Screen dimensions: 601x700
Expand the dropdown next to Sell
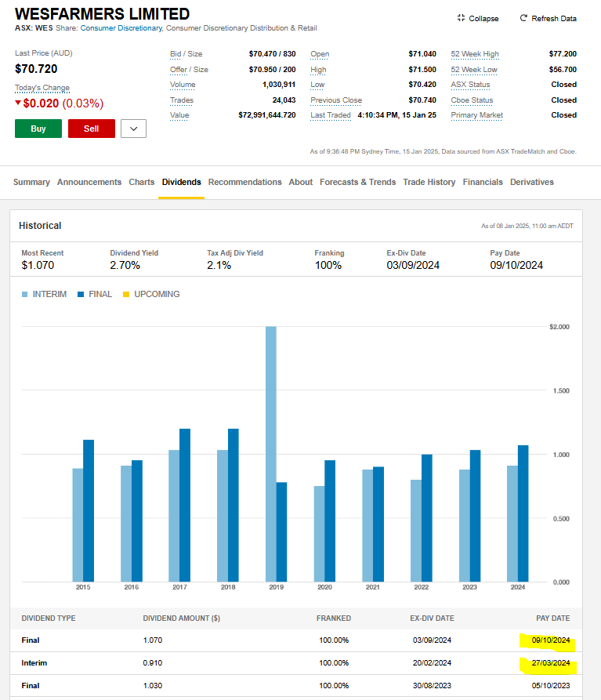pyautogui.click(x=133, y=129)
